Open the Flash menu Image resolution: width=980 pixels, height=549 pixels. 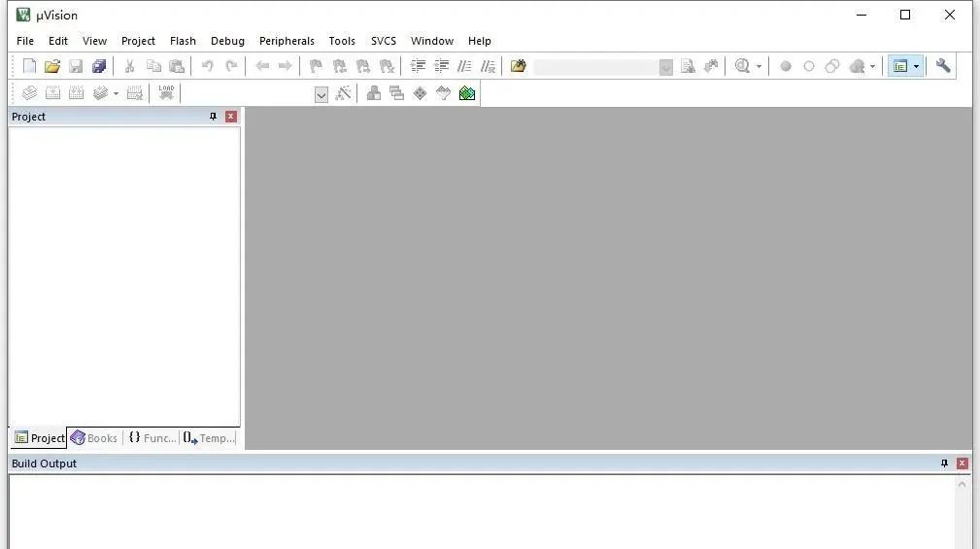point(183,41)
